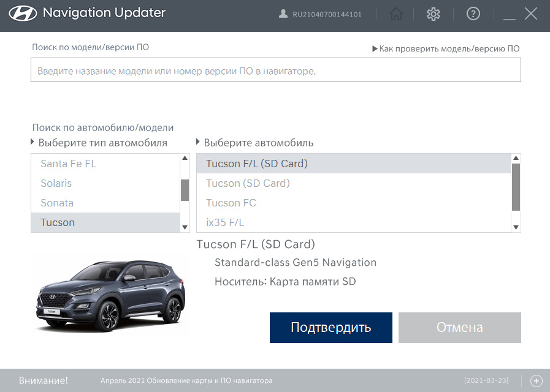Screen dimensions: 550x392
Task: Select Solaris in vehicle type list
Action: click(105, 183)
